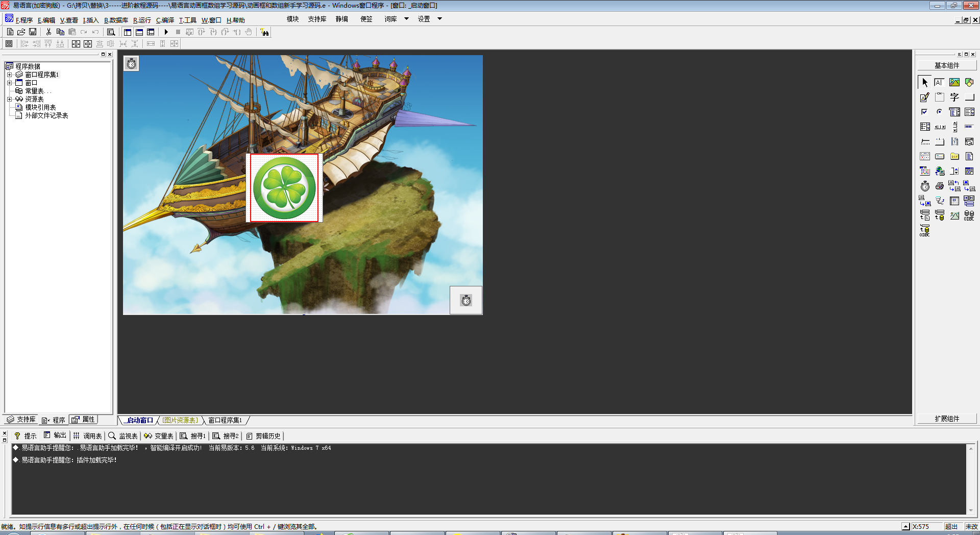
Task: Select the shape box component icon
Action: coord(969,82)
